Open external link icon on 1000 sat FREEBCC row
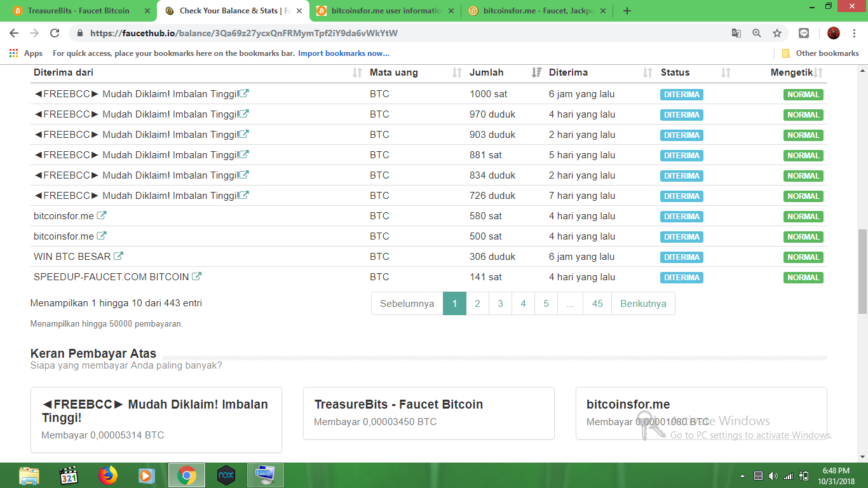 coord(245,93)
